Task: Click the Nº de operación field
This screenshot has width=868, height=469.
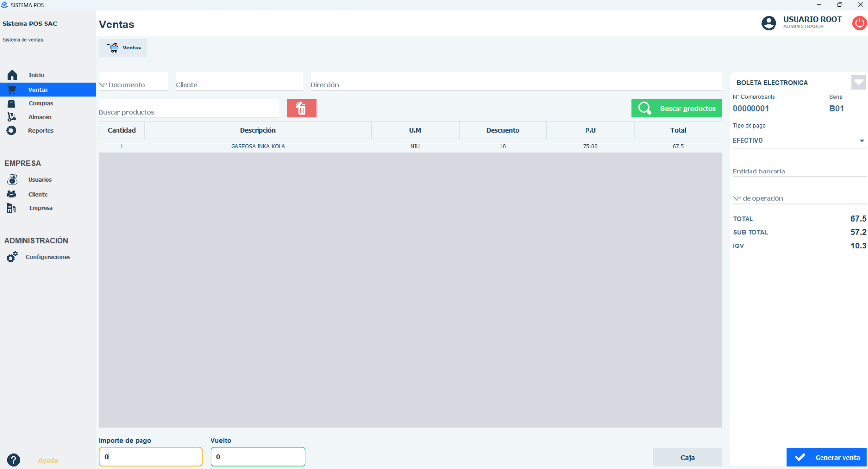Action: [x=799, y=198]
